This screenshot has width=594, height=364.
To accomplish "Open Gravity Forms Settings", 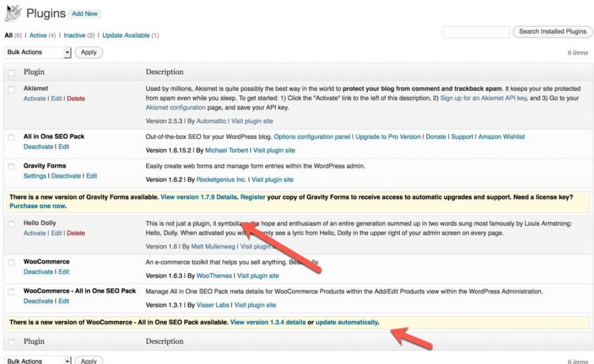I will pos(34,176).
